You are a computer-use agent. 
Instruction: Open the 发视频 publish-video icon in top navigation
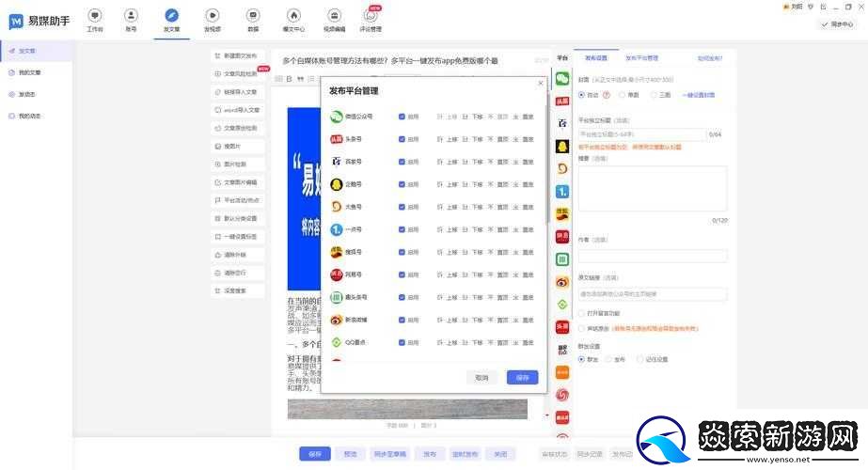tap(212, 16)
